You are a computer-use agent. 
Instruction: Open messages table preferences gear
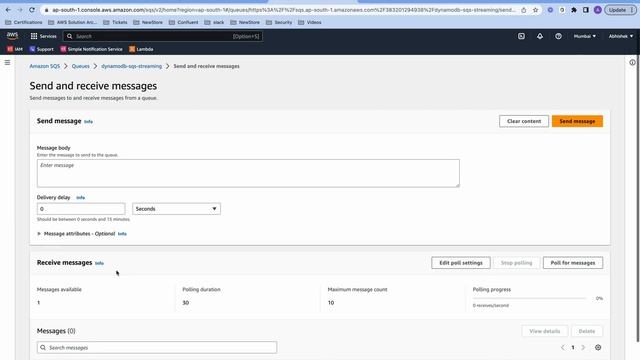click(598, 347)
